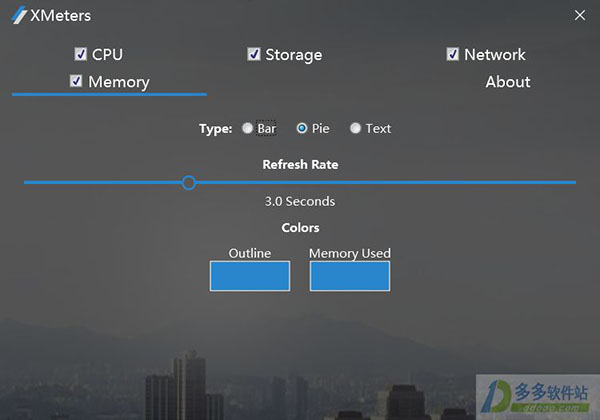
Task: Toggle the Memory checkbox
Action: (76, 81)
